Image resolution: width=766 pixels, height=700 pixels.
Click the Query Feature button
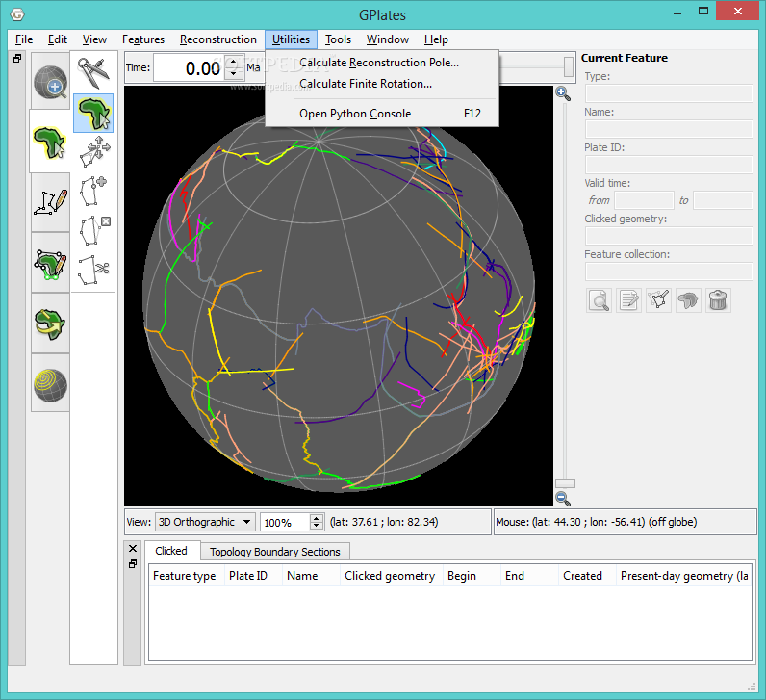click(x=599, y=300)
